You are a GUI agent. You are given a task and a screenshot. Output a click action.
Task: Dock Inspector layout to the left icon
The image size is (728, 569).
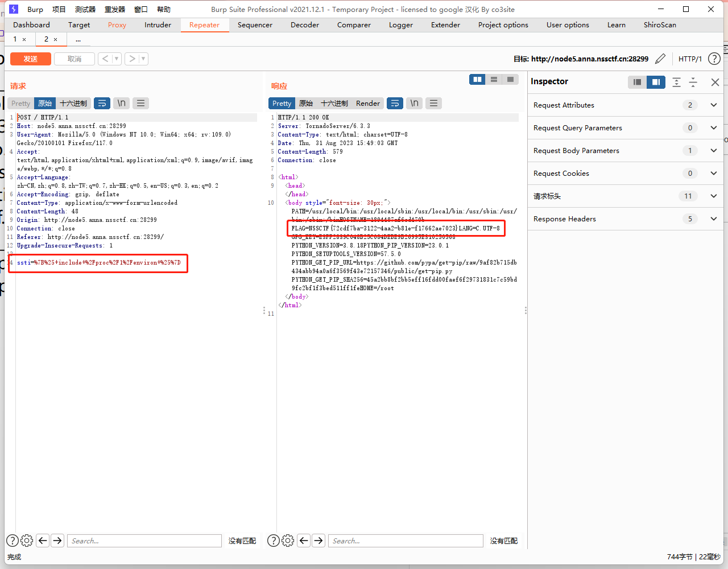(637, 82)
